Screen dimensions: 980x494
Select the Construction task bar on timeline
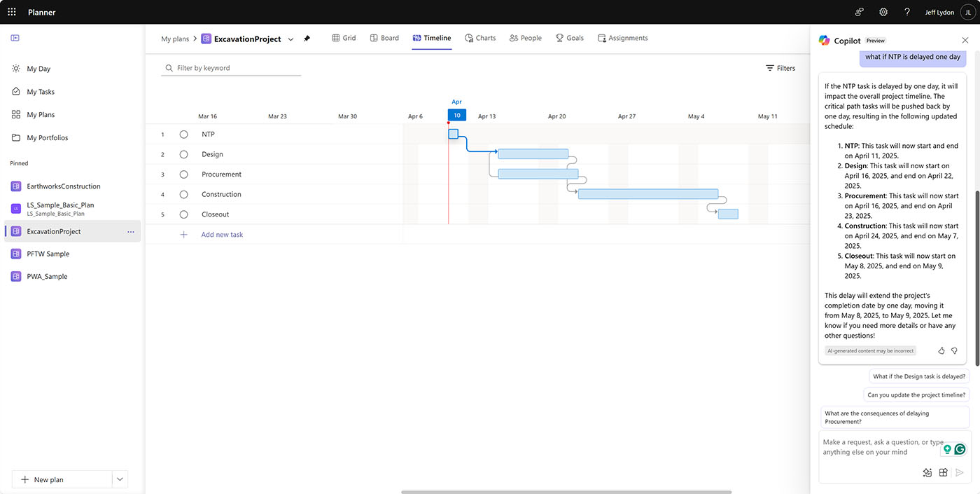(648, 194)
